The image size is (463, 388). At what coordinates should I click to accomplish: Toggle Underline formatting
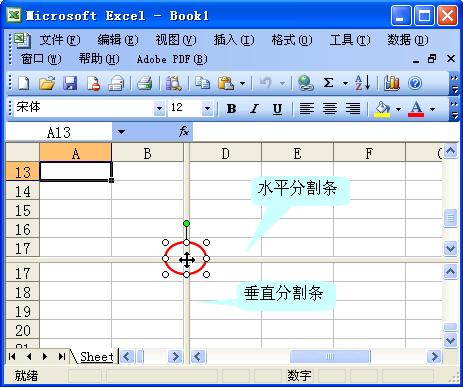277,109
